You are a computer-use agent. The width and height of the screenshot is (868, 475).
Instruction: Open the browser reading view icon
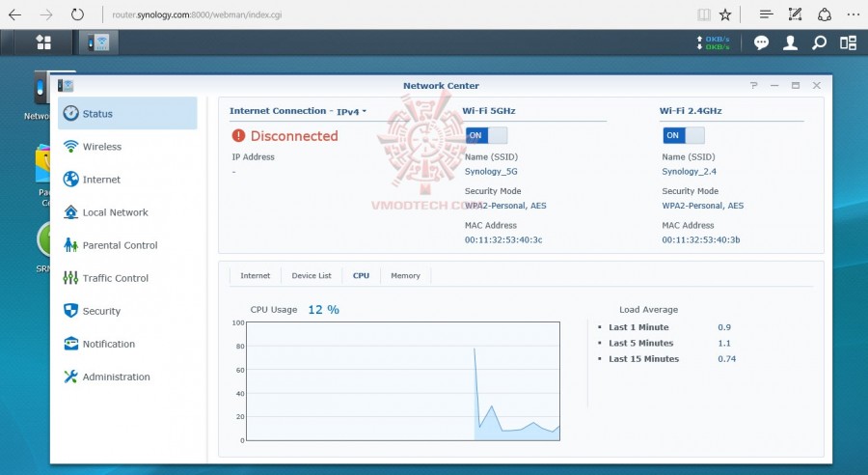coord(704,15)
